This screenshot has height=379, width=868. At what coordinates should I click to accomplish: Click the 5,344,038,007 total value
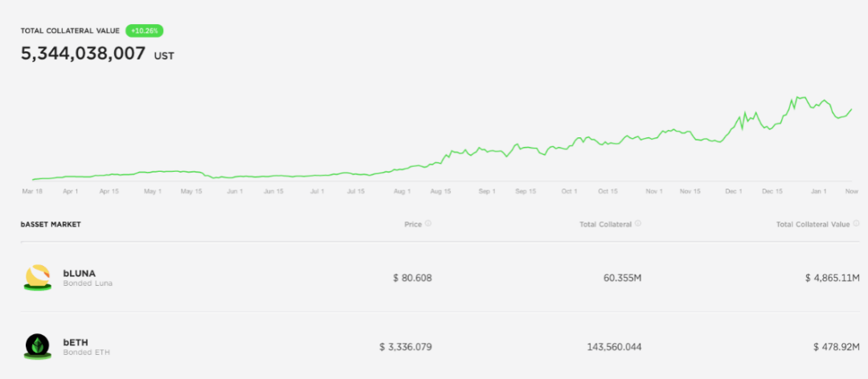click(83, 54)
